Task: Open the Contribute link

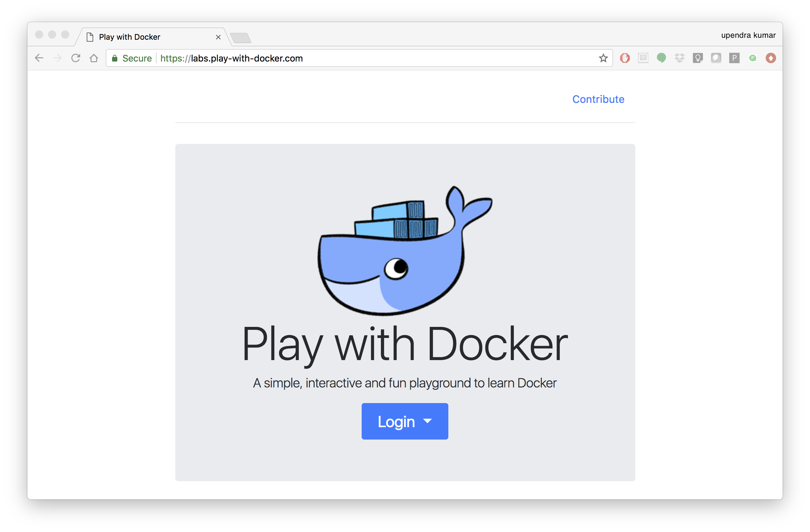Action: tap(598, 99)
